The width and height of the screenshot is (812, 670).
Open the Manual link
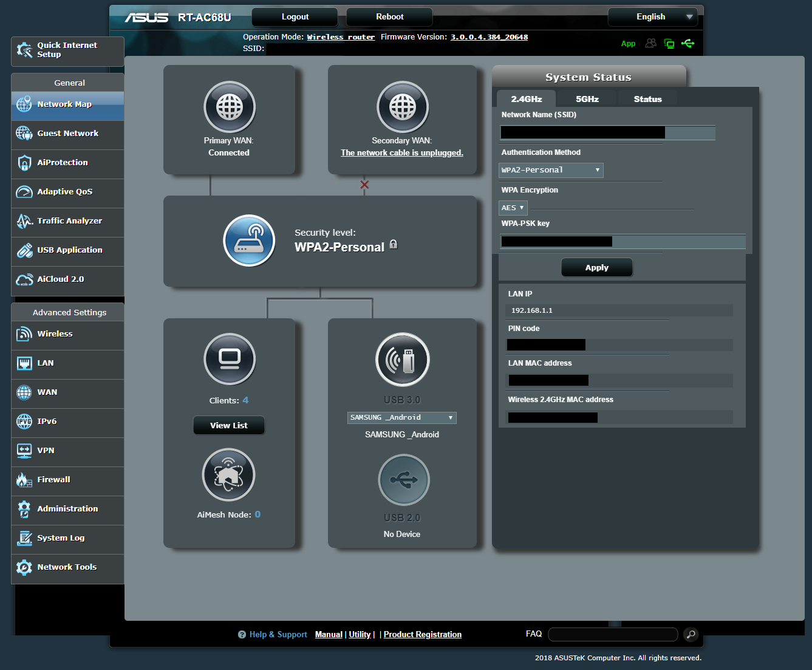pos(329,635)
